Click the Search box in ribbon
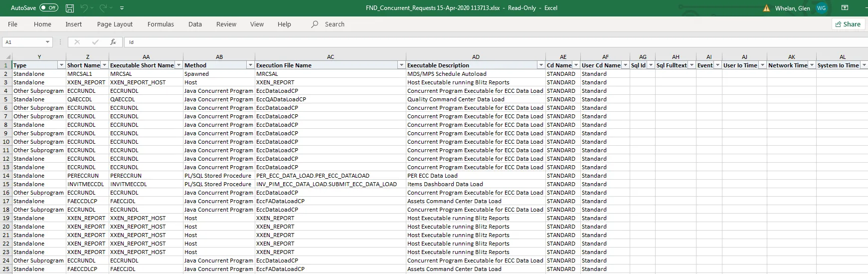868x274 pixels. coord(334,24)
